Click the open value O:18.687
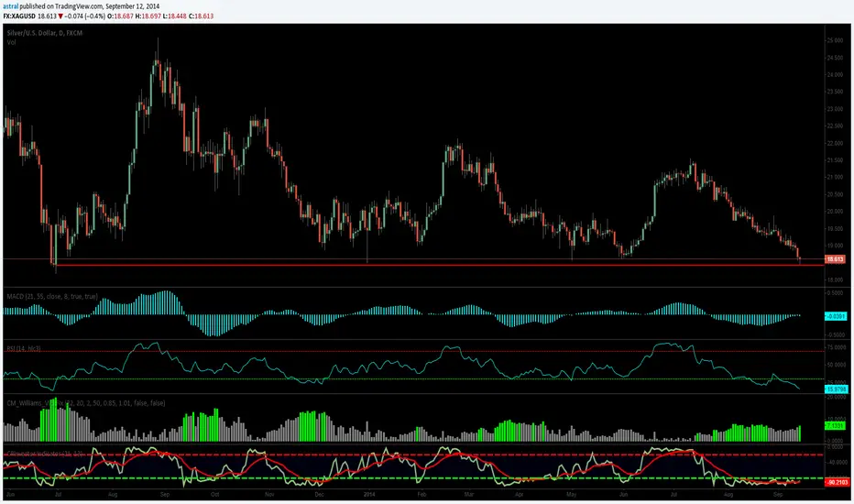 coord(120,16)
